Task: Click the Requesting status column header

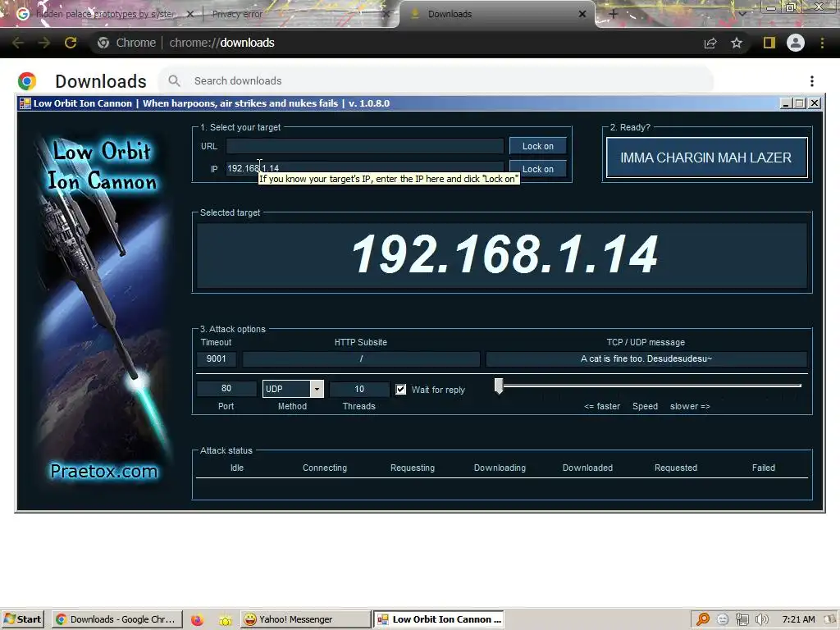Action: coord(413,468)
